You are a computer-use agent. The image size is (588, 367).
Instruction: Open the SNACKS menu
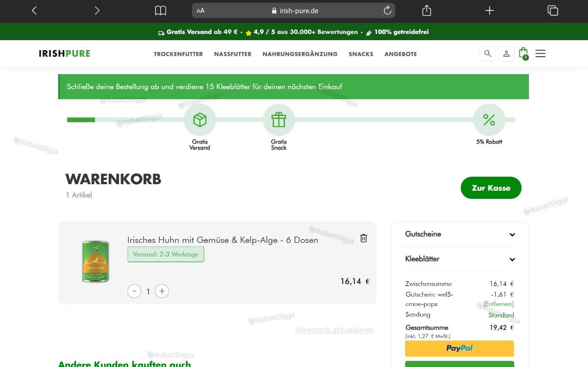[361, 54]
